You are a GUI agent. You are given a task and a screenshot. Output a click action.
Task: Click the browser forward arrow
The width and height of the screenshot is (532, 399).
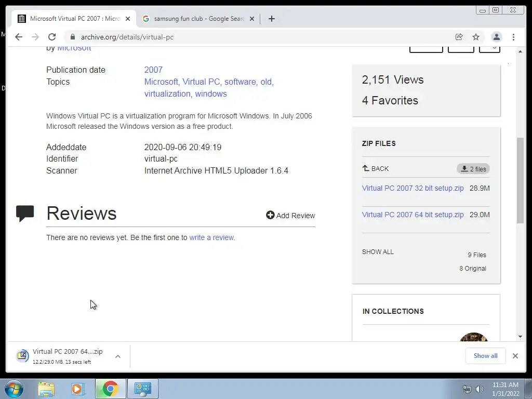(x=35, y=37)
